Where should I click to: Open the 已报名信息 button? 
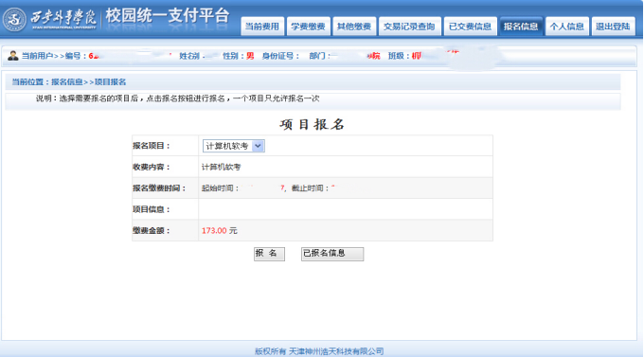(x=332, y=254)
